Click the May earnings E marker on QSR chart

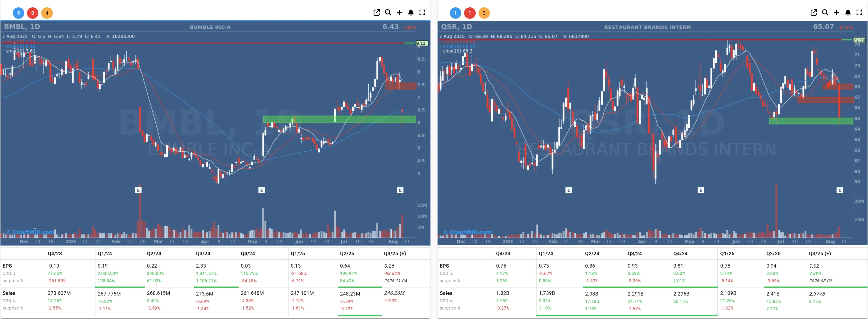[x=701, y=190]
